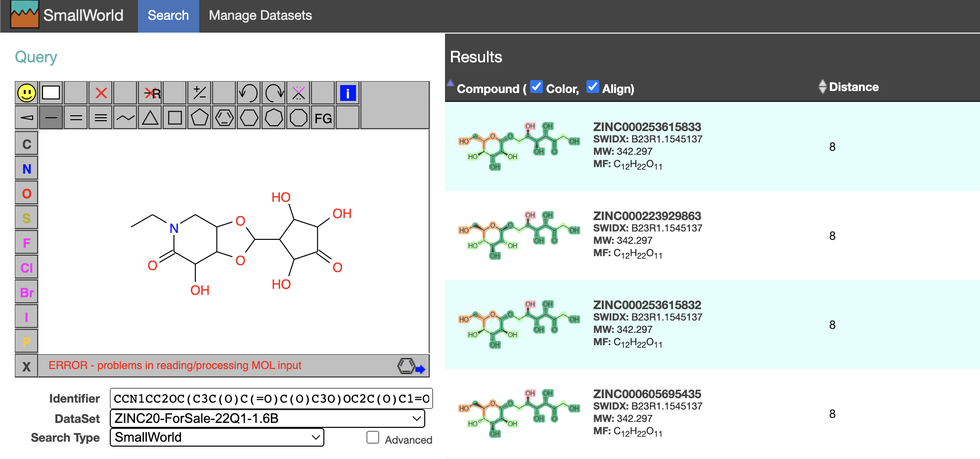Open the DataSet dropdown

(267, 418)
